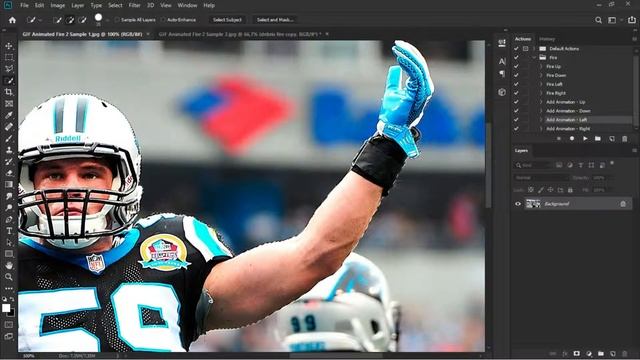Click the Select Subject button
Screen dimensions: 640x360
227,20
